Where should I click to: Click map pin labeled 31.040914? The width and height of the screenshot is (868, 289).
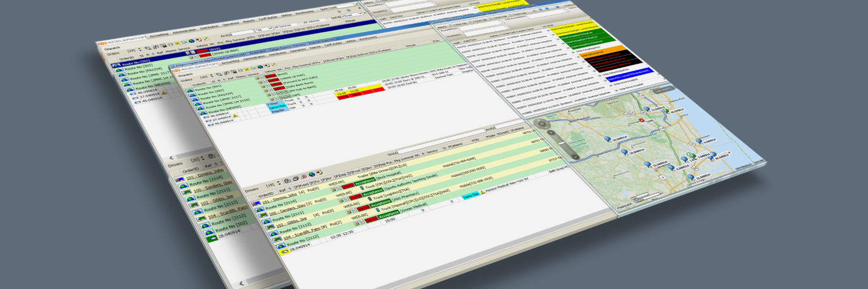(x=691, y=177)
